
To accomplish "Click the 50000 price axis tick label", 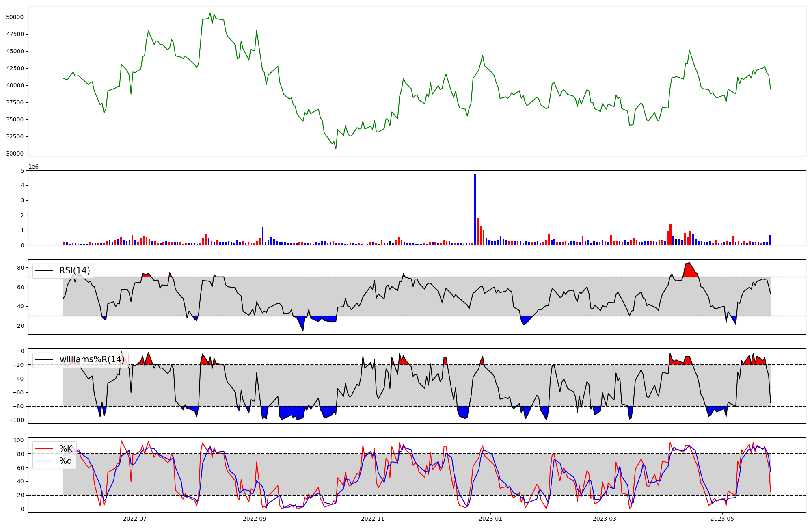I will 15,17.
